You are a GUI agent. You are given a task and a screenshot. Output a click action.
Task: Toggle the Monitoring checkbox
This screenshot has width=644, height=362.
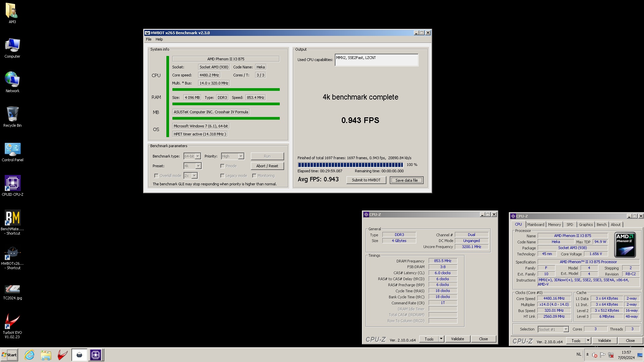click(x=254, y=176)
